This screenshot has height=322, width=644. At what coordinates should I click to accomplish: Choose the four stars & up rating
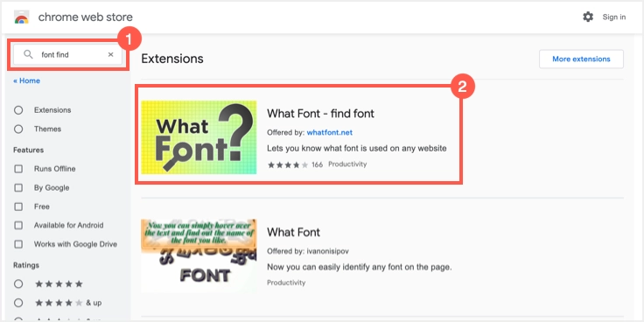coord(18,303)
